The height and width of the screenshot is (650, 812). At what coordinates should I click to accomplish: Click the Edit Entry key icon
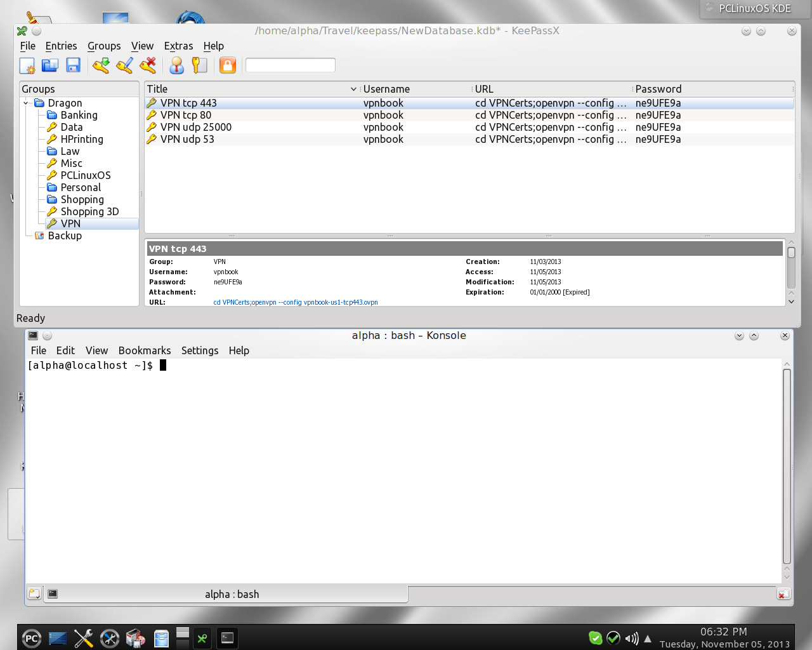124,65
